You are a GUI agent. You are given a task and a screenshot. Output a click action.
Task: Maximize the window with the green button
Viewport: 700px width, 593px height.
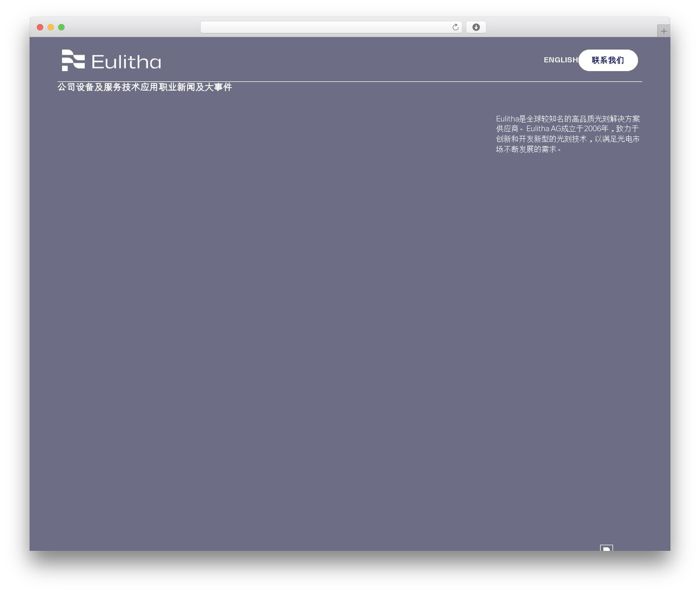point(61,27)
